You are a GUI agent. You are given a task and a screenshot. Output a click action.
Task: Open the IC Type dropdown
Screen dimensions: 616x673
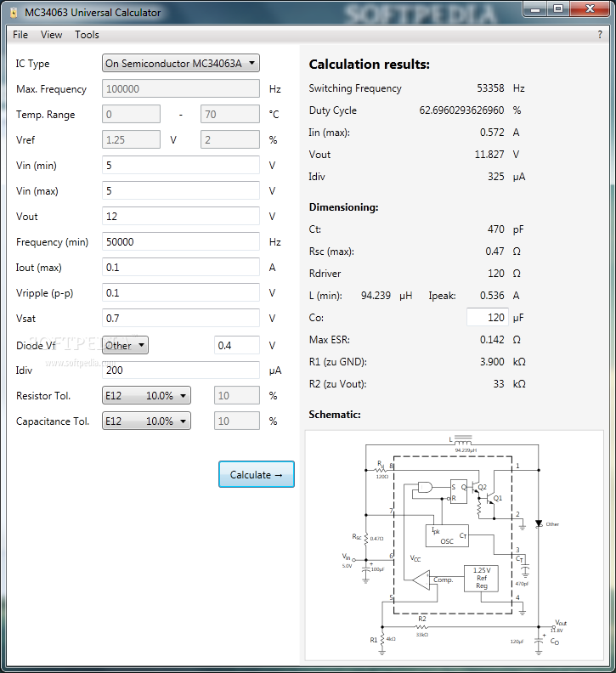(x=181, y=64)
